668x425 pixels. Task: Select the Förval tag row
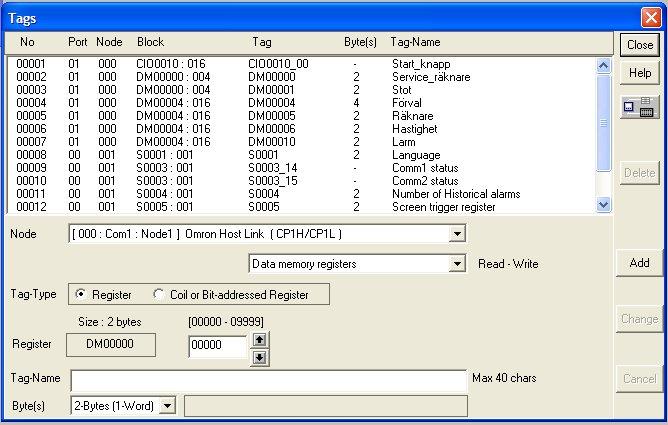tap(300, 103)
